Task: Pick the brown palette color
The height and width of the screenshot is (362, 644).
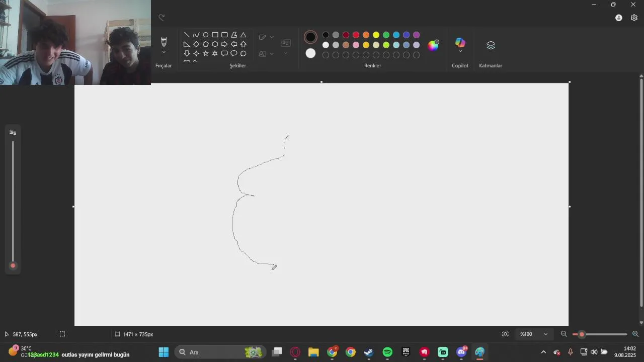Action: click(346, 45)
